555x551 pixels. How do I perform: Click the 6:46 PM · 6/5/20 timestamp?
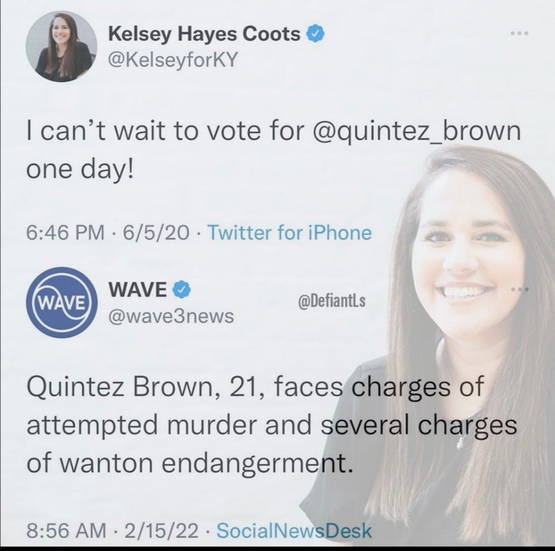(x=108, y=233)
